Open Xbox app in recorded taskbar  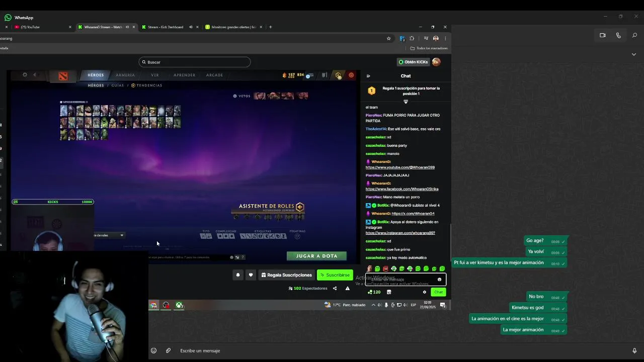point(180,305)
